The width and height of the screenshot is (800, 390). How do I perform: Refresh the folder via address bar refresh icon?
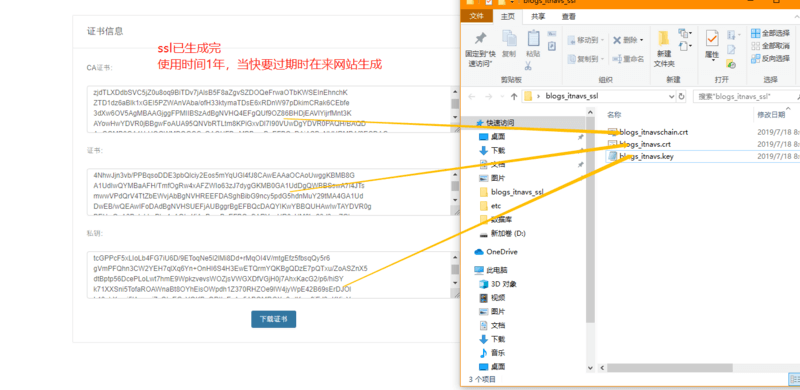[x=681, y=96]
